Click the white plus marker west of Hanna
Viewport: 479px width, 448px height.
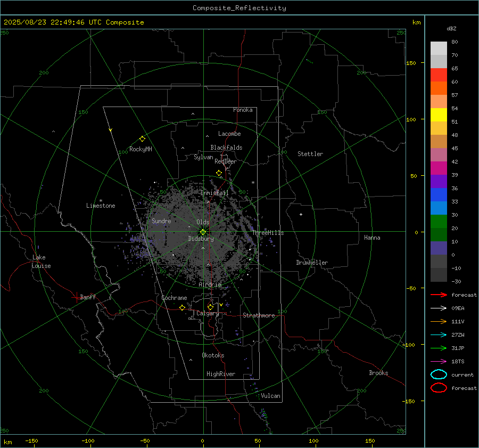[x=301, y=214]
